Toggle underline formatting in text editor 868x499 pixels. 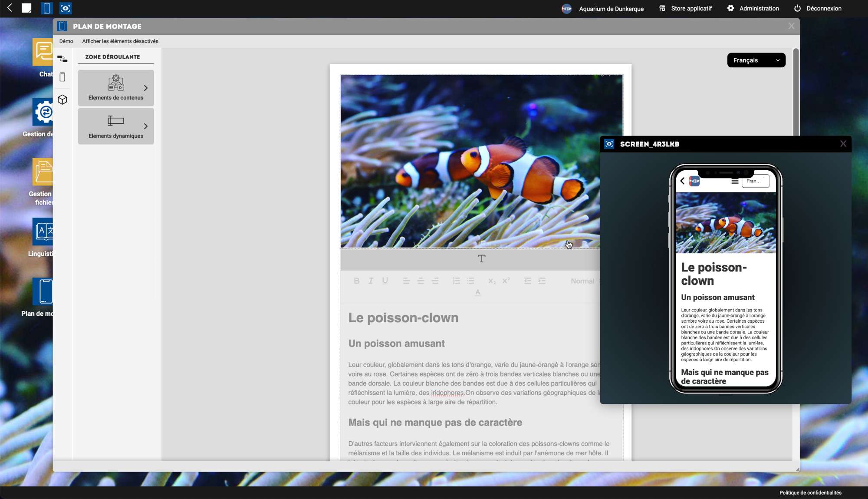(x=385, y=281)
